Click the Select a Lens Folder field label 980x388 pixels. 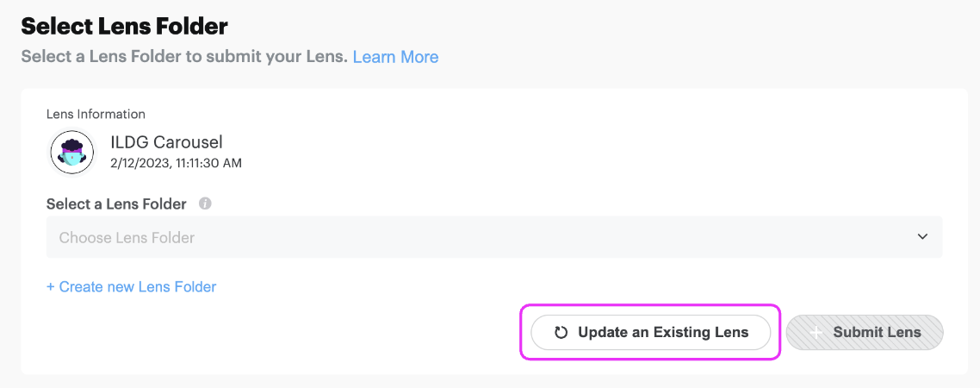116,204
